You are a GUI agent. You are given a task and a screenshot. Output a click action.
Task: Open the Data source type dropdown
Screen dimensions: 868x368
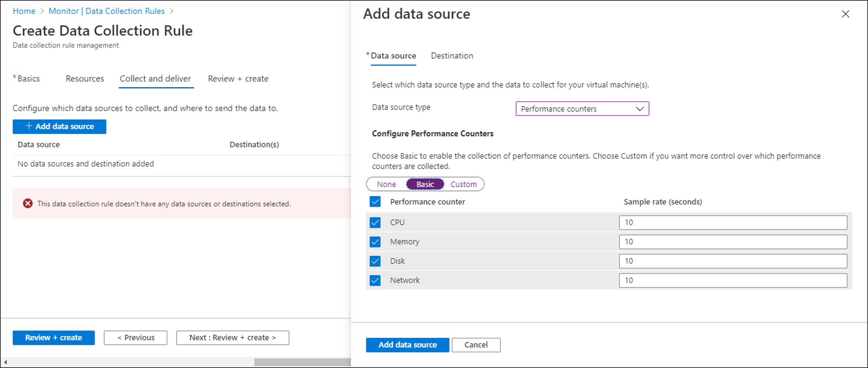582,109
